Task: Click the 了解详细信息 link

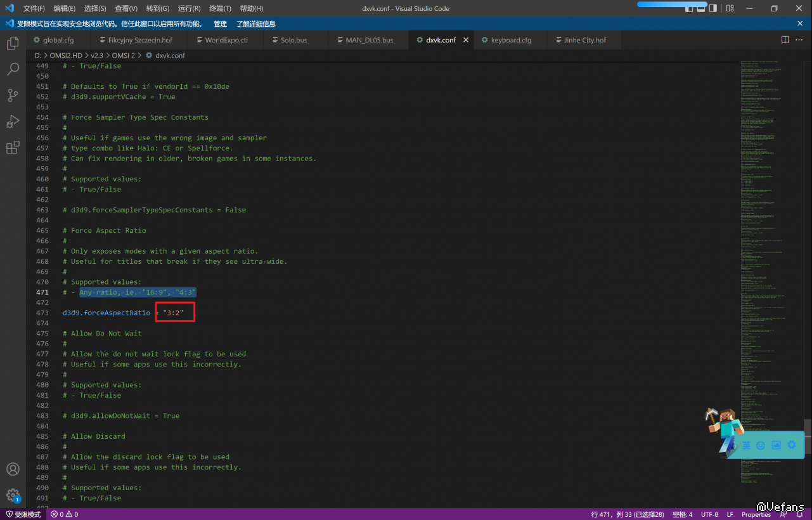Action: [x=255, y=24]
